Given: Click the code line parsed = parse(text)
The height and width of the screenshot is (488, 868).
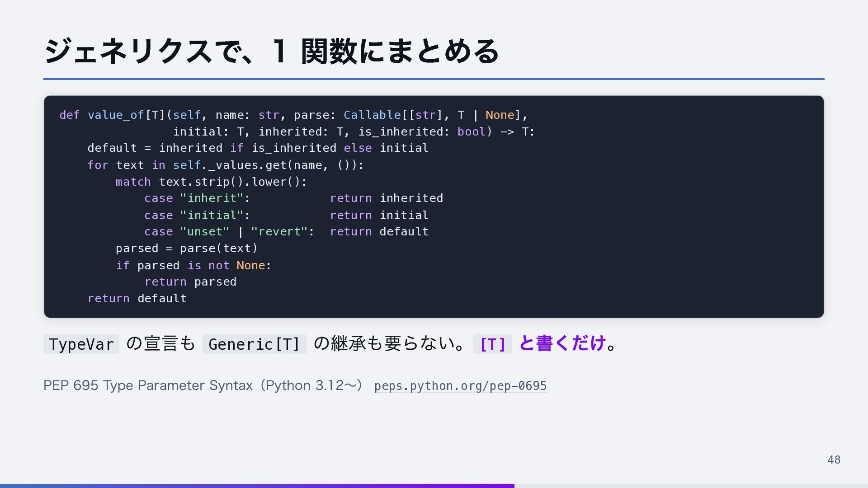Looking at the screenshot, I should [187, 249].
